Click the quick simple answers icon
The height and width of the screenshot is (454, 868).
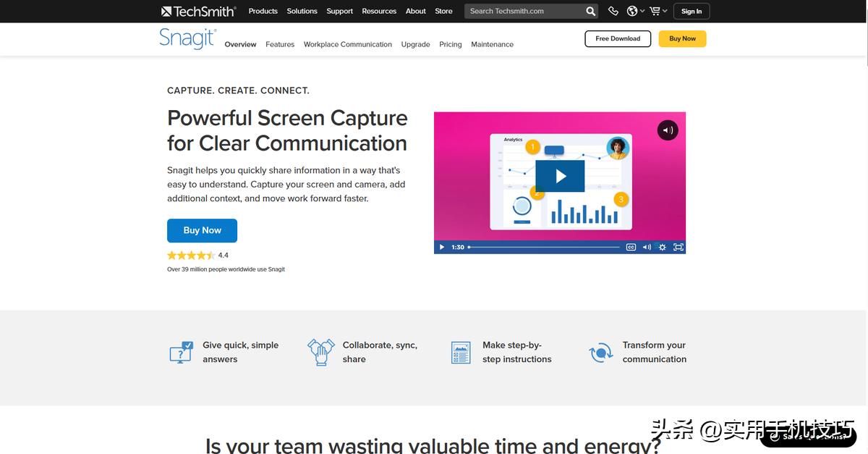coord(181,352)
